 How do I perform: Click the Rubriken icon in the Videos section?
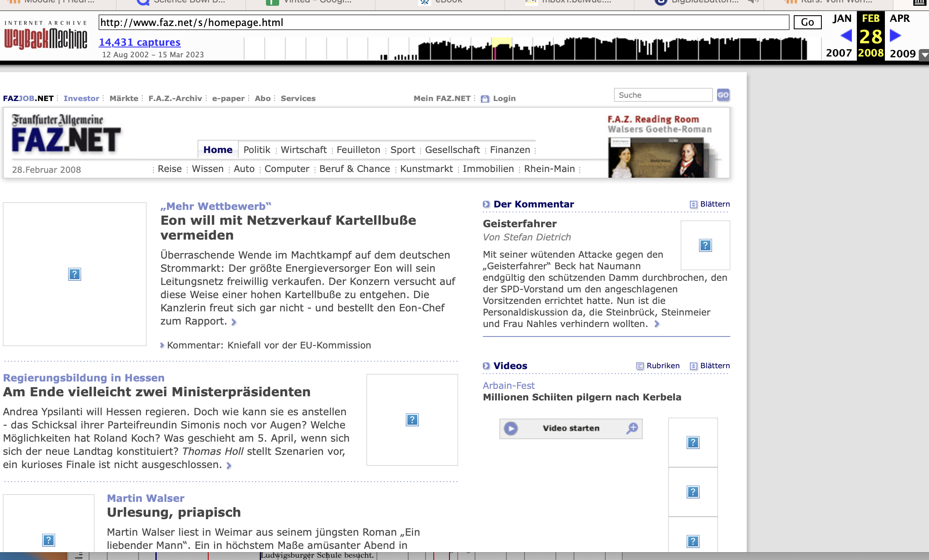coord(640,366)
